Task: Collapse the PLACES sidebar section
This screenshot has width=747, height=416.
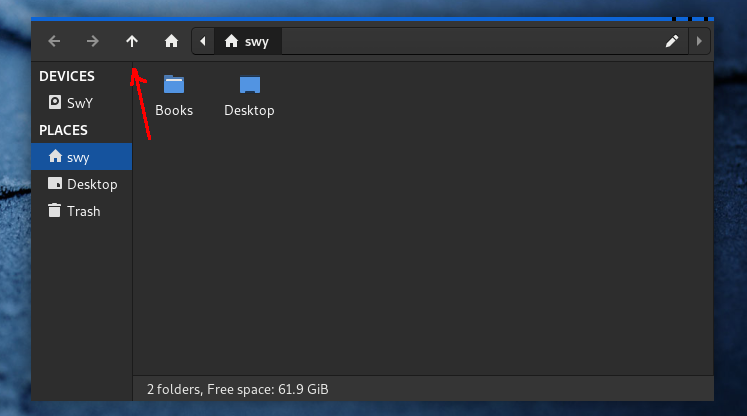Action: [x=63, y=130]
